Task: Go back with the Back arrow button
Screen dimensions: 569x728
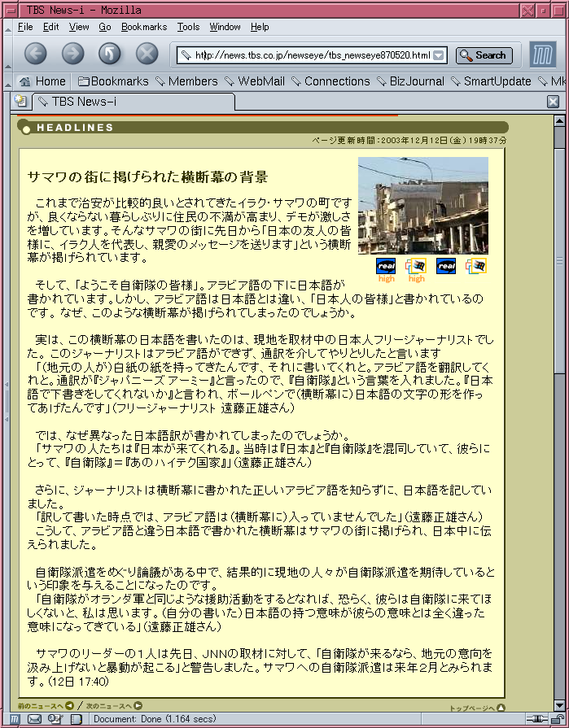Action: point(35,54)
